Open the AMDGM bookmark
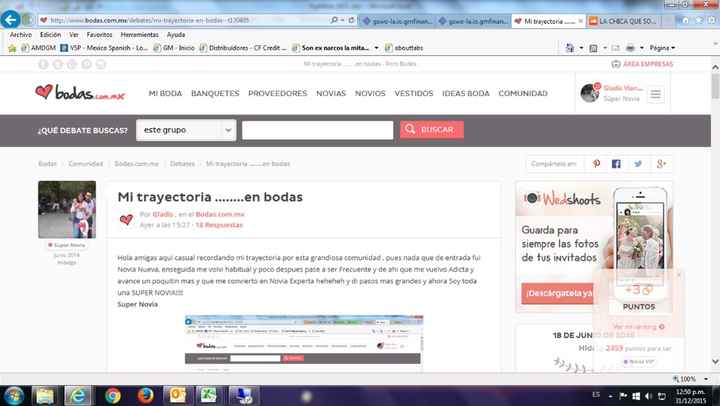The image size is (720, 406). pos(39,48)
